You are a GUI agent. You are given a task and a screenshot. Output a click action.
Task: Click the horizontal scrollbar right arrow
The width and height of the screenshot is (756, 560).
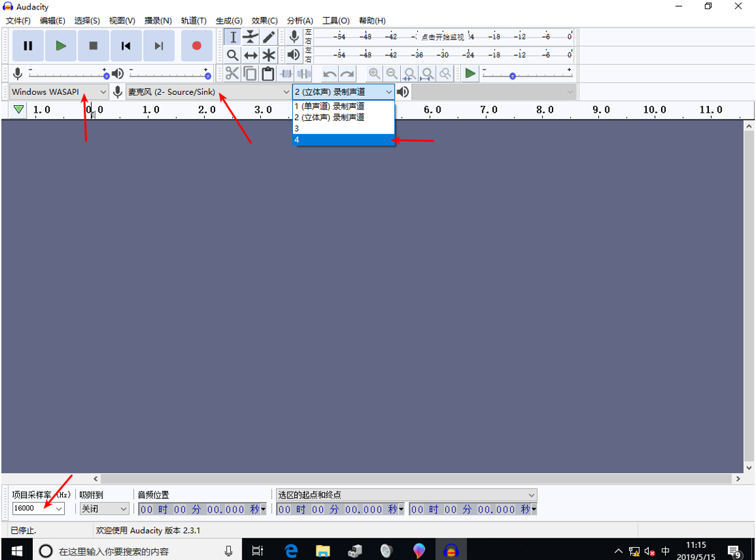pos(738,479)
